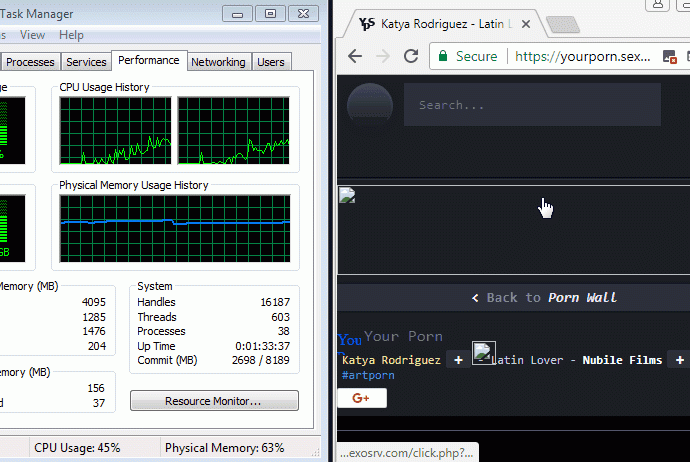This screenshot has width=690, height=462.
Task: Click the chevron beside Back to Porn Wall
Action: 475,298
